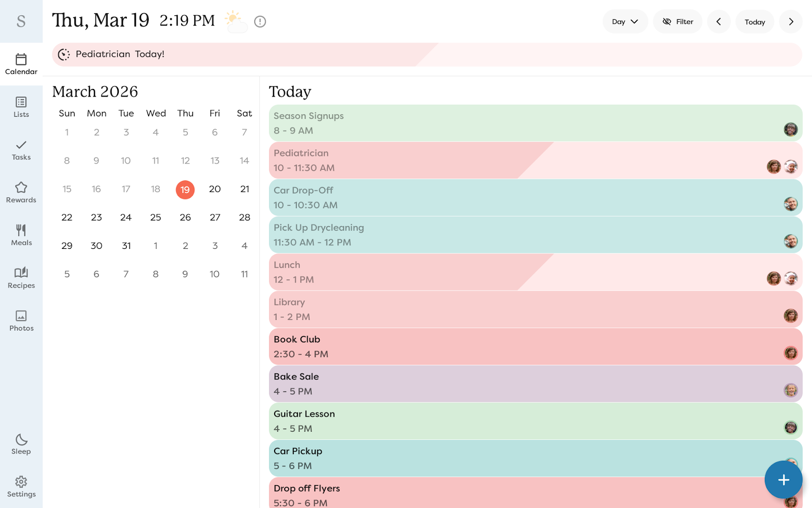Go to previous day with left chevron
Image resolution: width=812 pixels, height=508 pixels.
719,21
